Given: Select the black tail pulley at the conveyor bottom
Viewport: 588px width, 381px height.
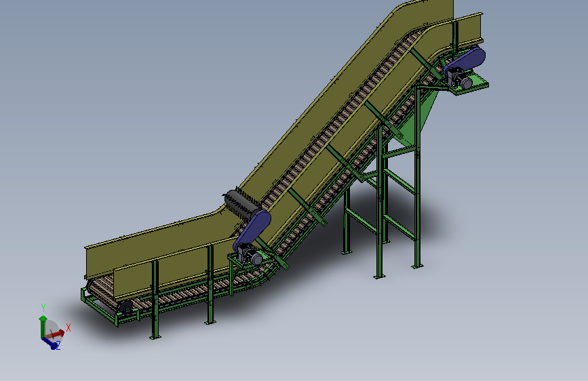Looking at the screenshot, I should pos(126,308).
